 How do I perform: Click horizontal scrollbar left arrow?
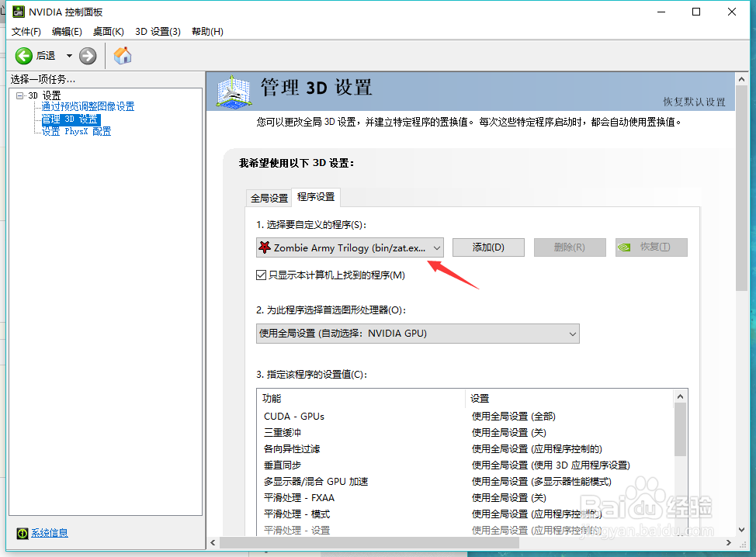pos(213,542)
